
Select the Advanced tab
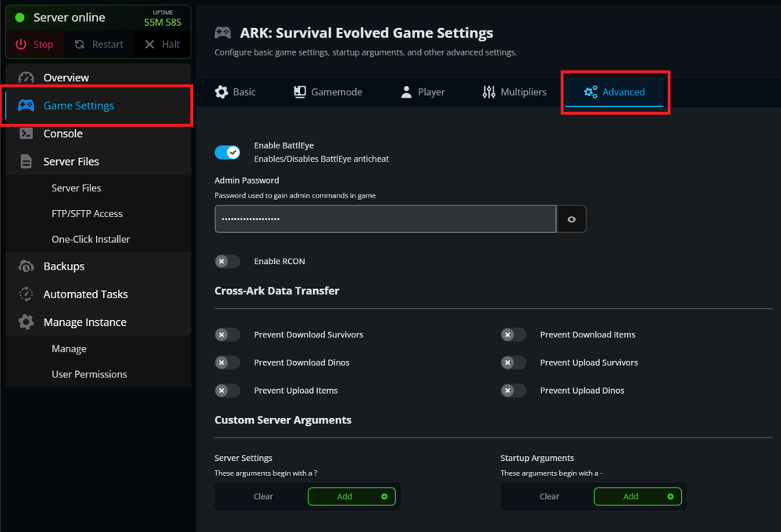(x=615, y=91)
